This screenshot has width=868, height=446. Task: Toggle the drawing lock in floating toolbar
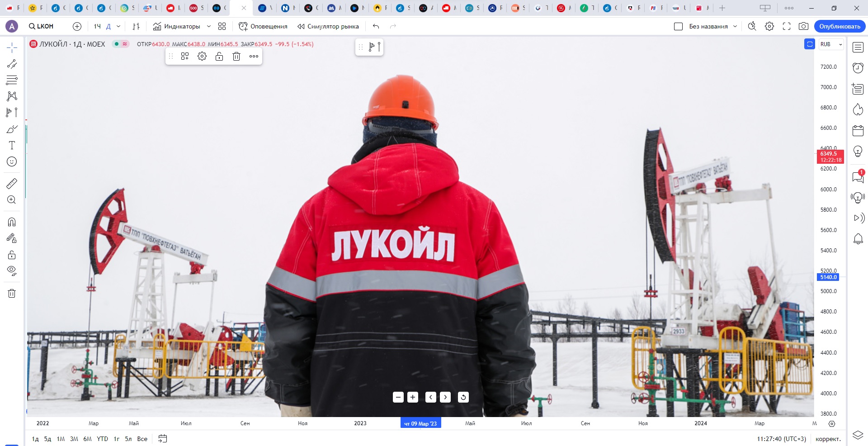[219, 57]
